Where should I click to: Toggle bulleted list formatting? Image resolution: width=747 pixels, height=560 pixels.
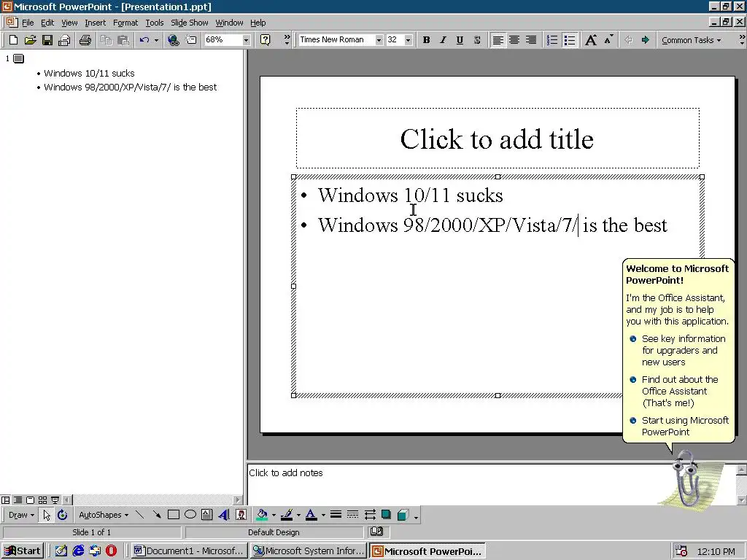569,40
